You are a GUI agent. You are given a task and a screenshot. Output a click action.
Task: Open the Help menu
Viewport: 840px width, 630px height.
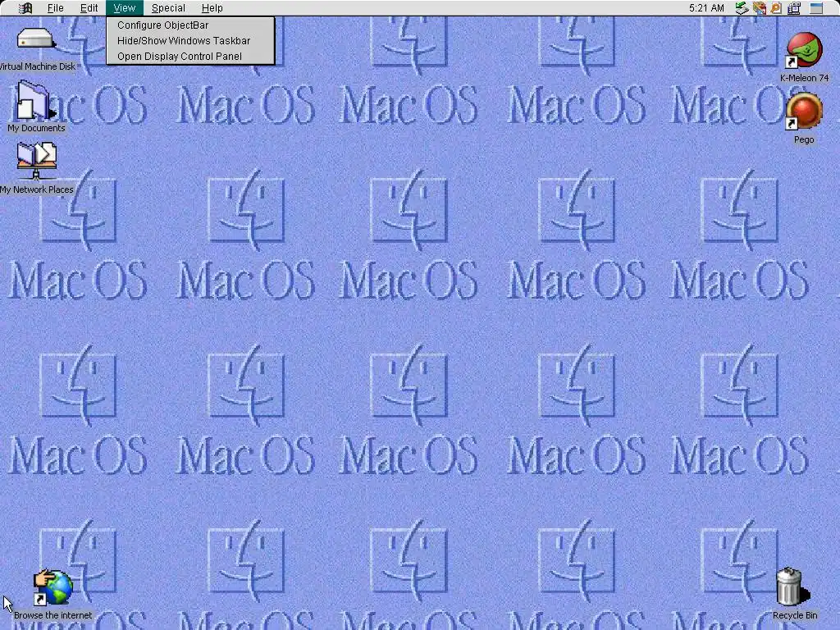[212, 8]
